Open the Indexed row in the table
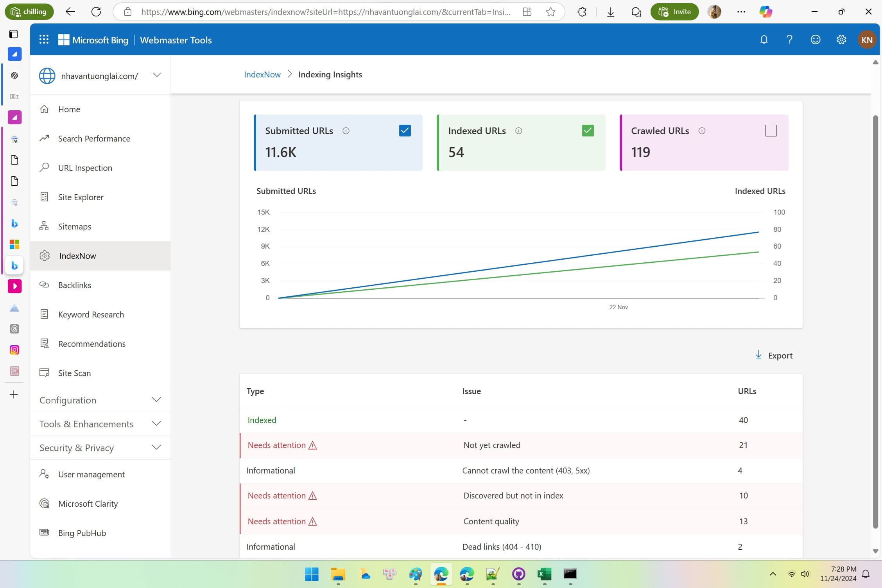The image size is (882, 588). point(521,420)
